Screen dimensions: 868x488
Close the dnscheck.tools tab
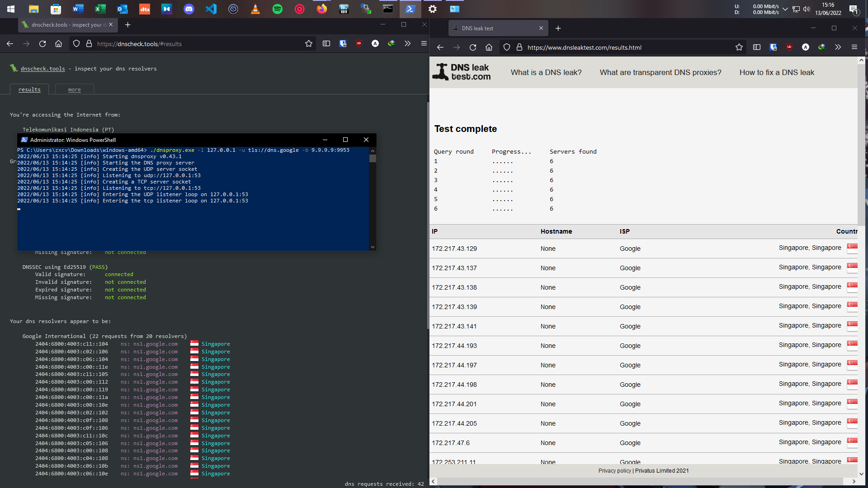pos(111,25)
